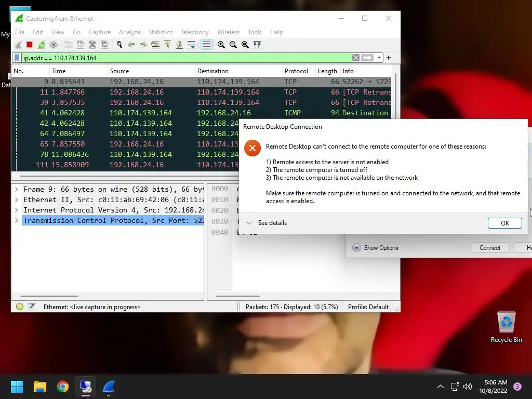Zoom in on packet text
The image size is (532, 399).
pyautogui.click(x=221, y=45)
